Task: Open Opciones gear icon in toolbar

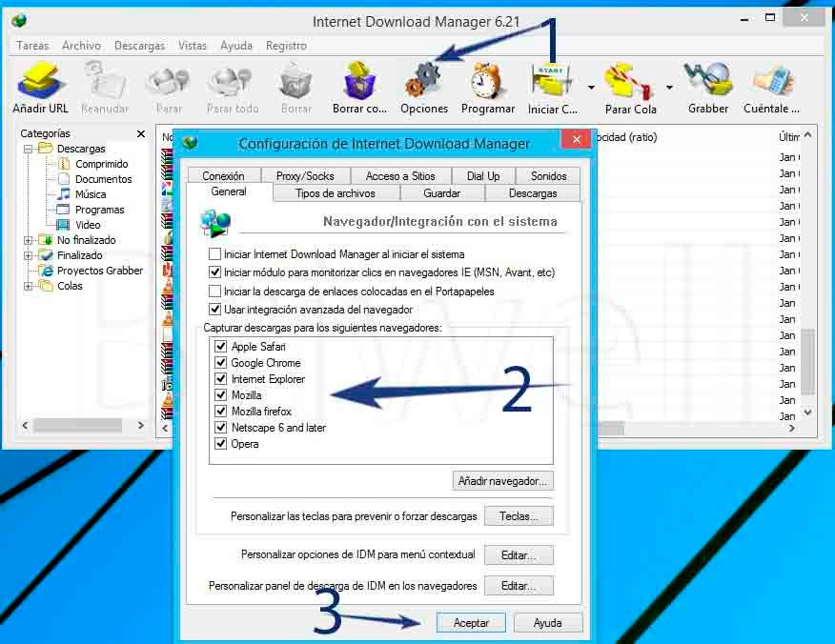Action: tap(424, 81)
